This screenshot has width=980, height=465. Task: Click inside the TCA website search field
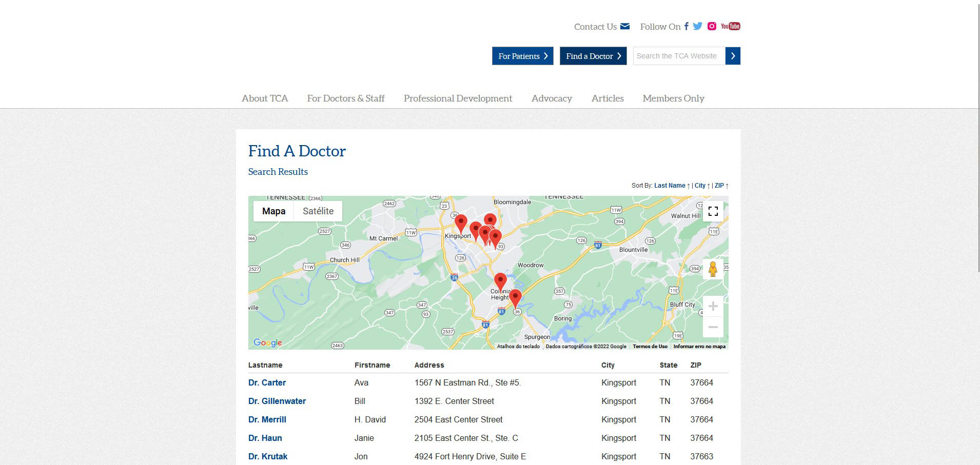pos(677,55)
